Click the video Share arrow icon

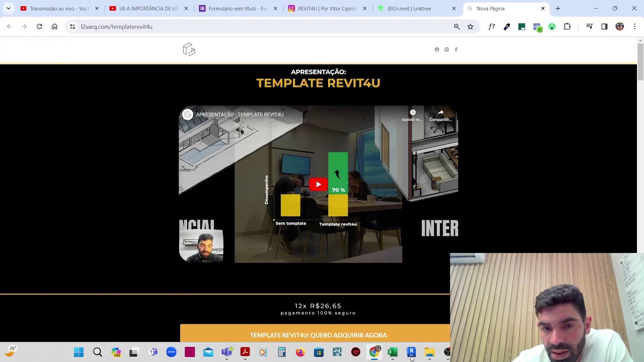(440, 112)
